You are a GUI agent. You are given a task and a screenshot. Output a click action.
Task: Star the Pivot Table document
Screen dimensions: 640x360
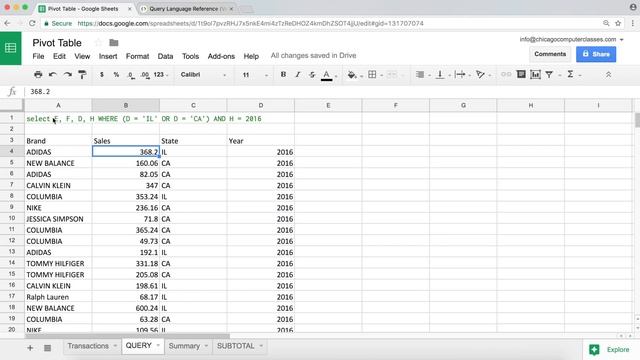[x=98, y=42]
